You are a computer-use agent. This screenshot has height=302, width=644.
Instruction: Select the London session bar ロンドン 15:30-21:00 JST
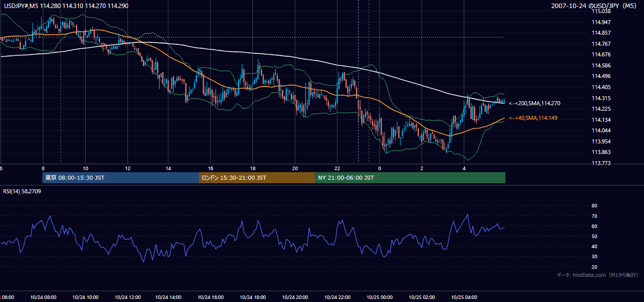tap(257, 178)
